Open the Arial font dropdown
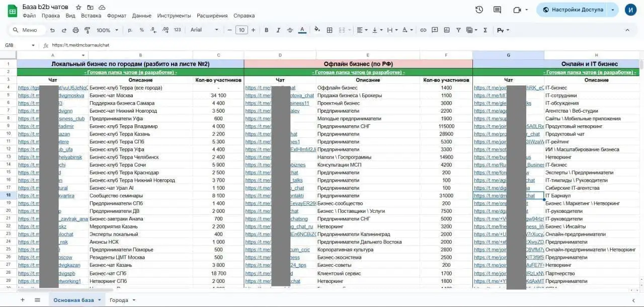644x307 pixels. [x=204, y=30]
